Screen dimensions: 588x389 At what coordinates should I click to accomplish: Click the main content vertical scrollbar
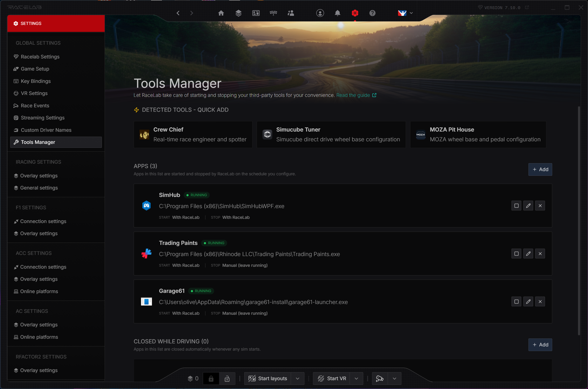point(579,221)
